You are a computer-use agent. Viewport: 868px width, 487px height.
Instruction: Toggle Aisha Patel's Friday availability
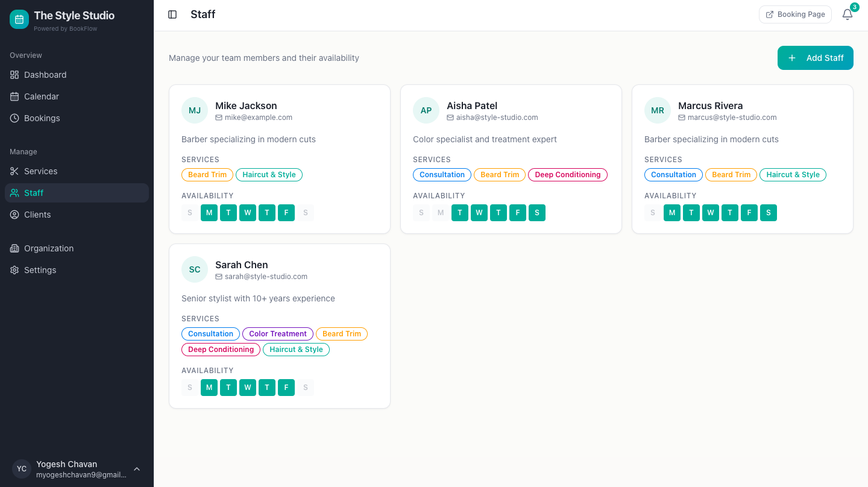click(x=518, y=213)
